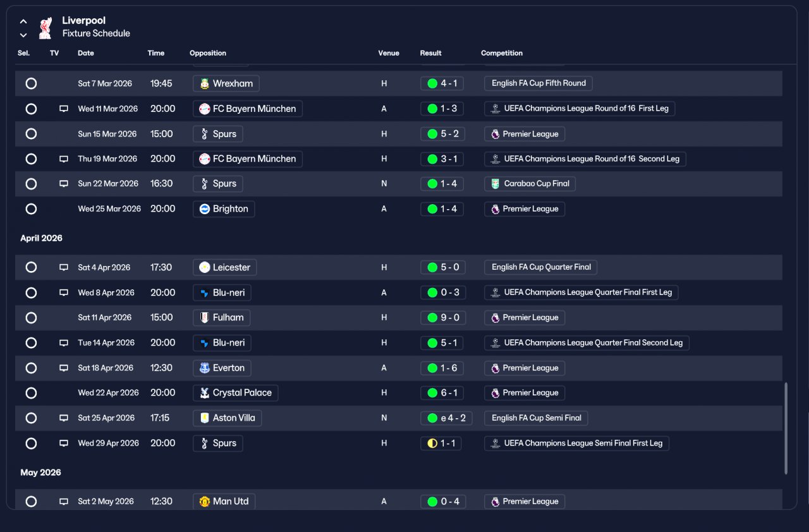Image resolution: width=809 pixels, height=532 pixels.
Task: Click the Champions League icon on the Spurs semi final row
Action: (x=496, y=444)
